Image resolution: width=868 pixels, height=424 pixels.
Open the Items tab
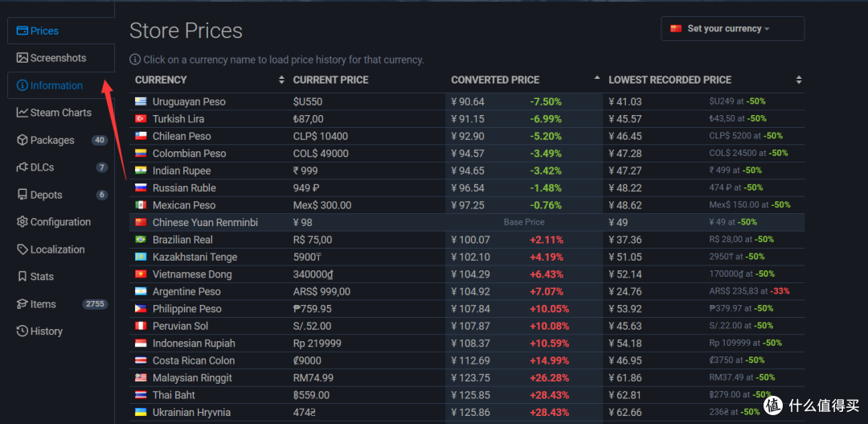tap(43, 304)
